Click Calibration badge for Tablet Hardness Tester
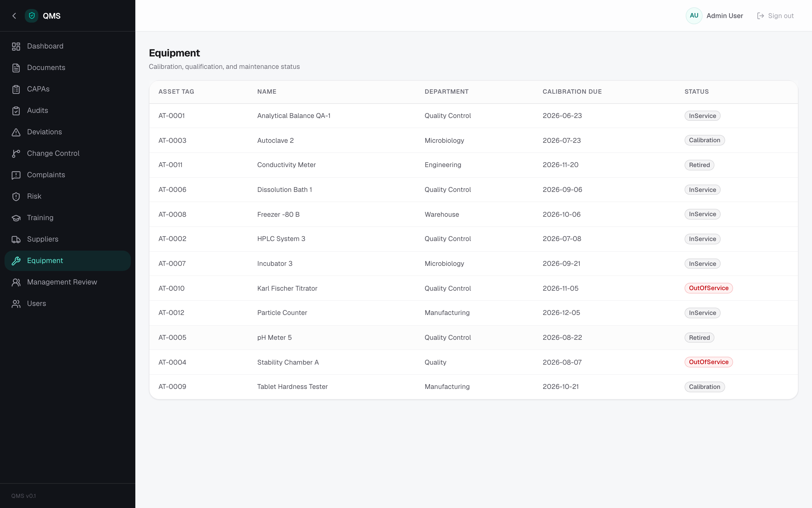812x508 pixels. coord(704,387)
